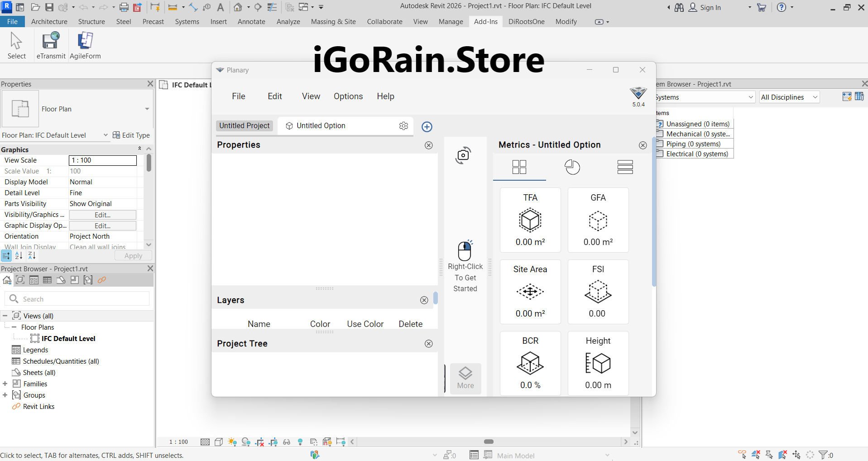Toggle Shadows in view control bar

click(x=246, y=442)
